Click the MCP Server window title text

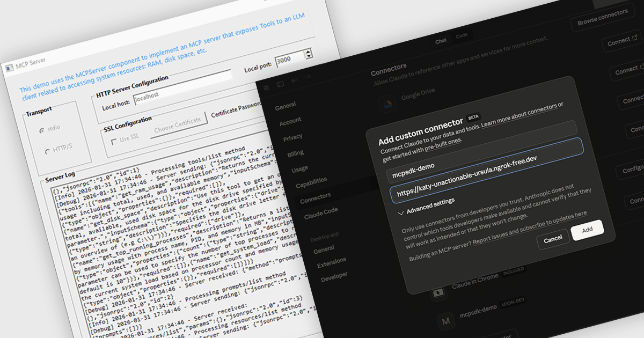click(30, 64)
